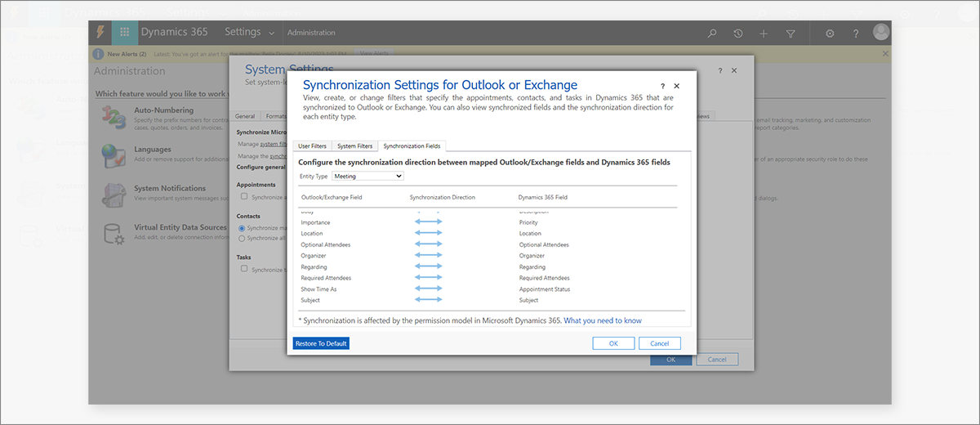Click the Virtual Entity Data Sources heading
Image resolution: width=980 pixels, height=425 pixels.
(x=180, y=227)
